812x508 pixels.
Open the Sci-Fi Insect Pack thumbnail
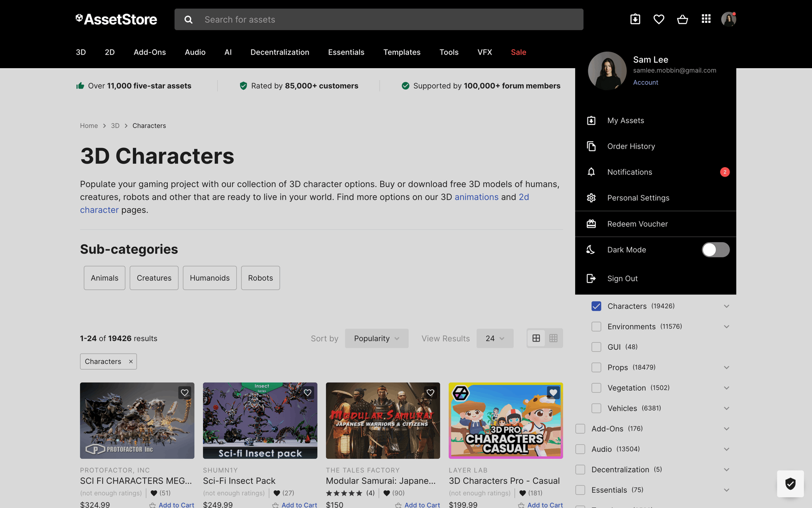[260, 420]
